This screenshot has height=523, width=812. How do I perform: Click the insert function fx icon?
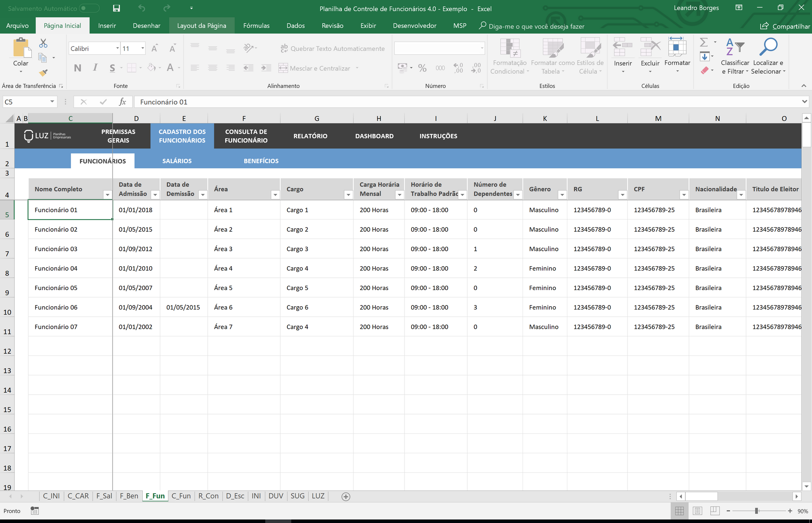click(123, 102)
